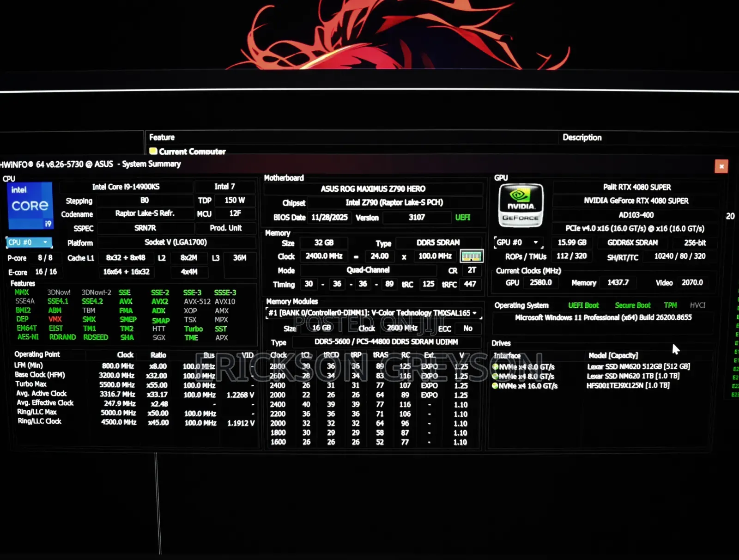
Task: Click the Base Clock (HFM) row
Action: [134, 375]
